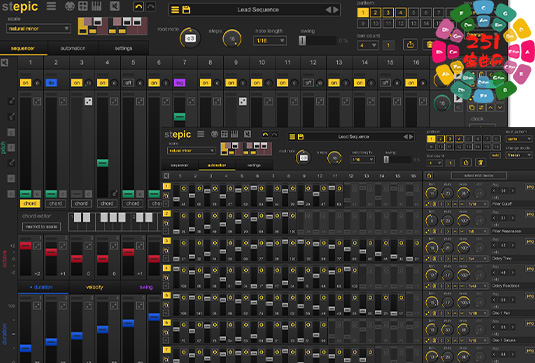Click the blue duration slider handle on step 1

tap(26, 348)
